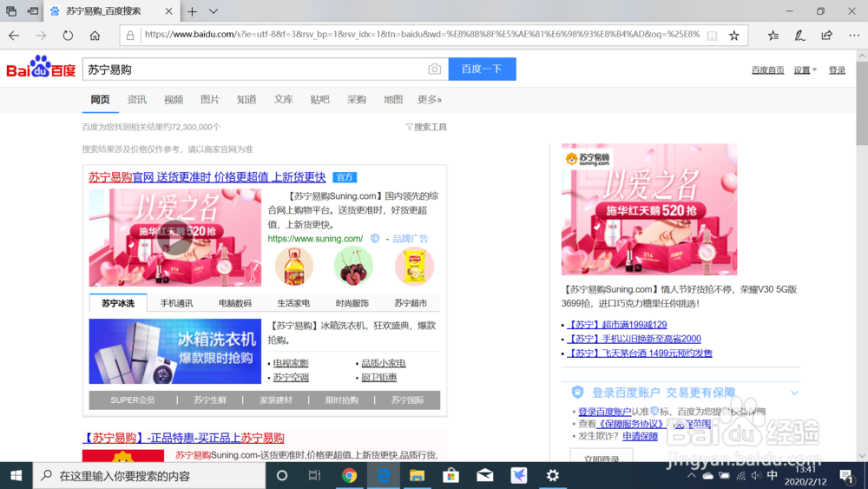Open the browser Settings and more menu
This screenshot has height=489, width=868.
click(854, 36)
